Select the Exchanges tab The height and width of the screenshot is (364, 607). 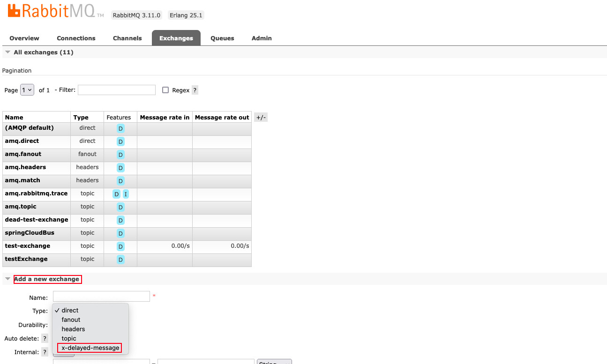[x=176, y=38]
